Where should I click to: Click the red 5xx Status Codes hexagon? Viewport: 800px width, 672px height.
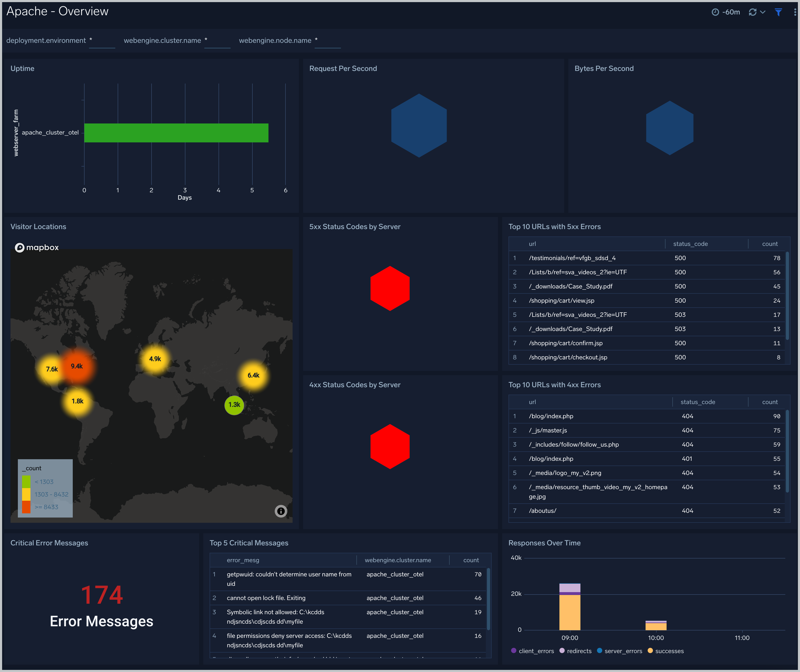click(x=390, y=288)
